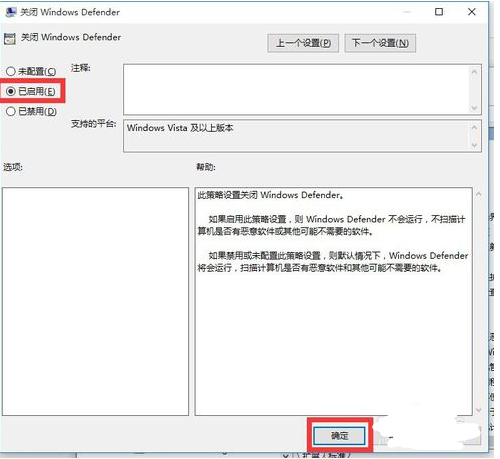Go to next setting 下一个设置(N)
The image size is (500, 459).
tap(380, 43)
